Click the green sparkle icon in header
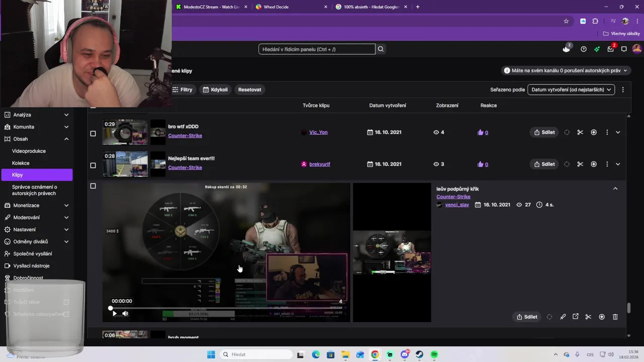The height and width of the screenshot is (362, 644). click(597, 49)
